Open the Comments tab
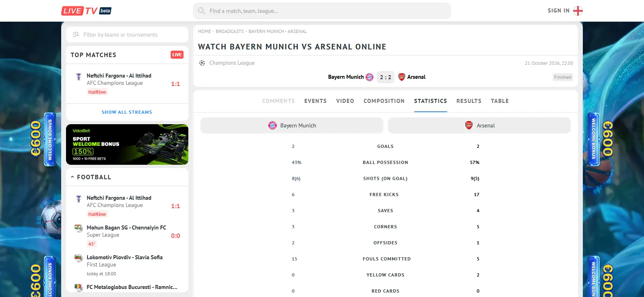 pyautogui.click(x=279, y=101)
